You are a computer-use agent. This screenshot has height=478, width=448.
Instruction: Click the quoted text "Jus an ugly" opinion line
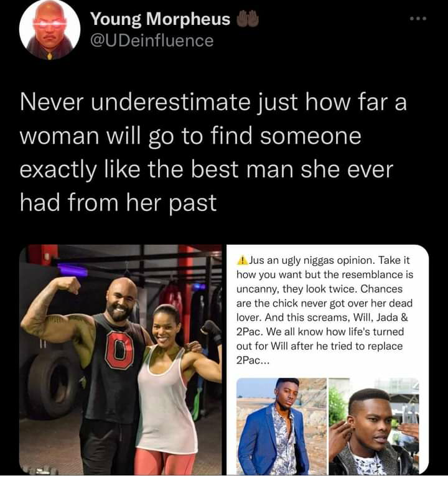coord(324,260)
